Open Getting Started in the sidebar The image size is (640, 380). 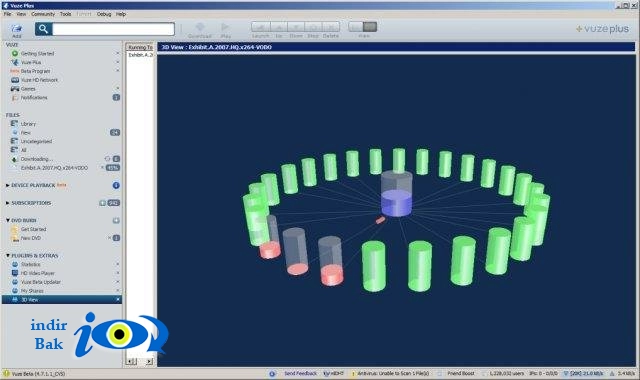37,53
